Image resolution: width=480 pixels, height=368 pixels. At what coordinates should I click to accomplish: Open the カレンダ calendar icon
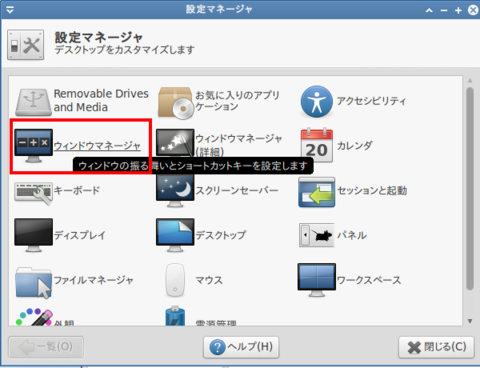pyautogui.click(x=317, y=145)
